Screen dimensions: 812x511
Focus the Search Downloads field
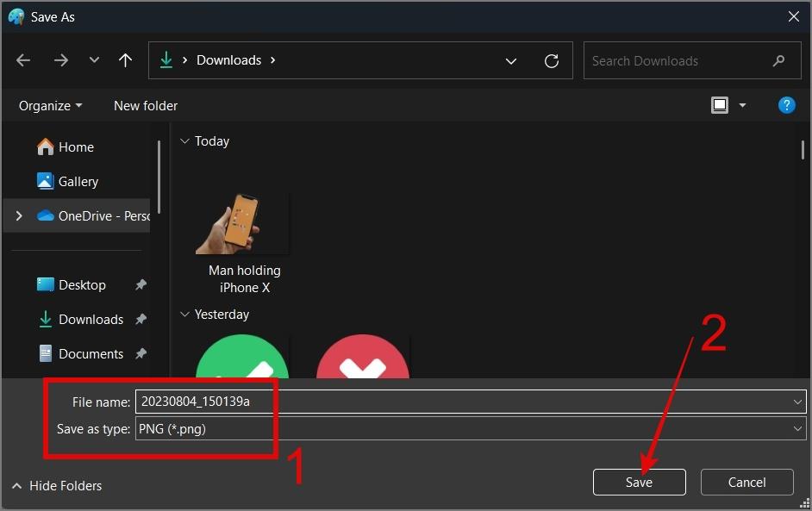point(692,60)
